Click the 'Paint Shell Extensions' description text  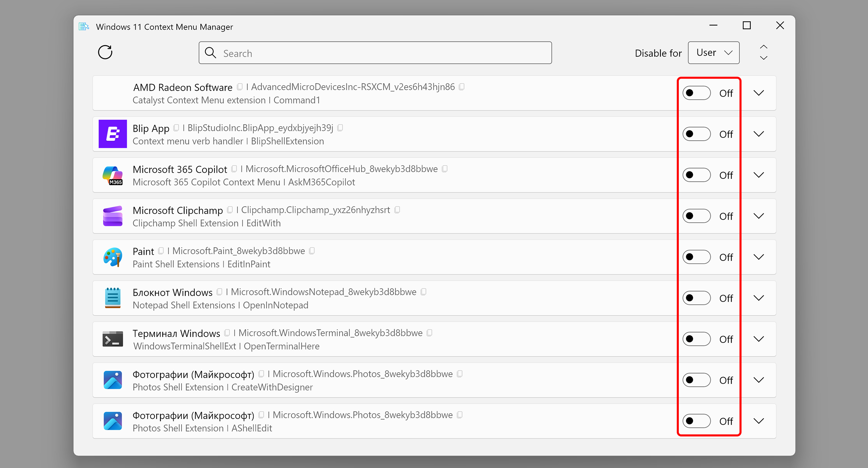click(176, 264)
